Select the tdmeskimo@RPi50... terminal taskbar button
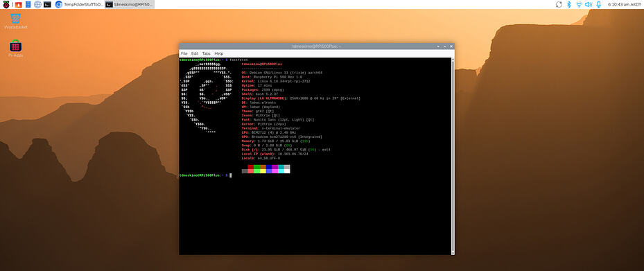The width and height of the screenshot is (644, 271). [130, 5]
